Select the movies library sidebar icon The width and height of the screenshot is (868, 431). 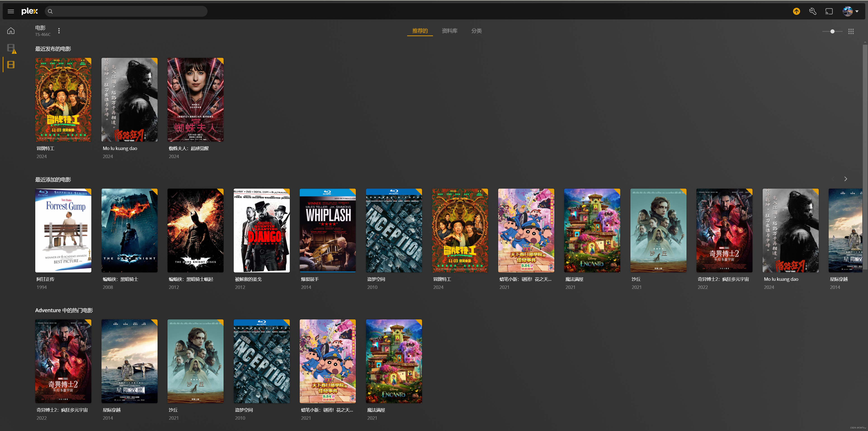11,65
